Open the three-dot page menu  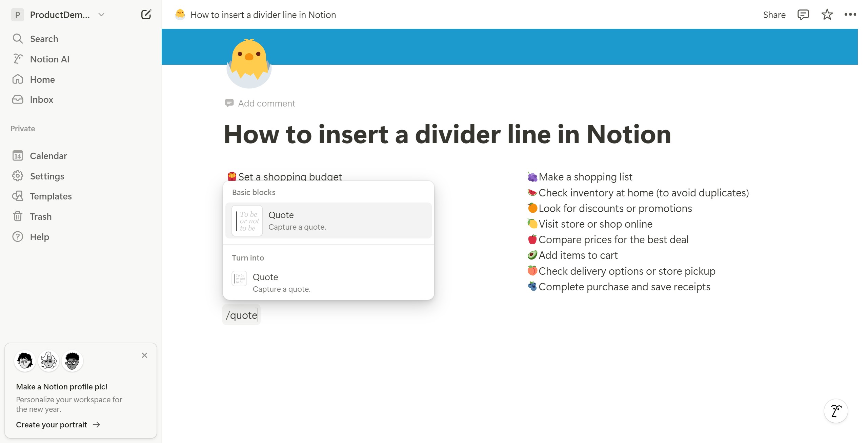[x=850, y=15]
